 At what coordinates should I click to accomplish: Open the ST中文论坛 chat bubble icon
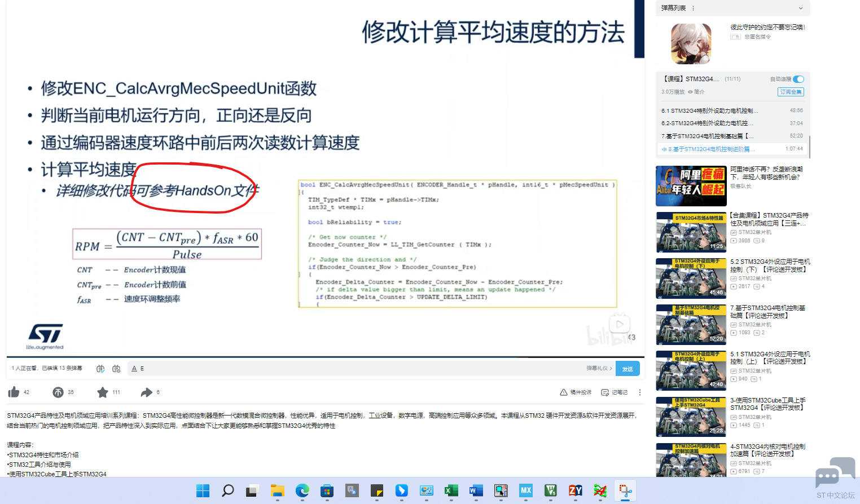(835, 472)
